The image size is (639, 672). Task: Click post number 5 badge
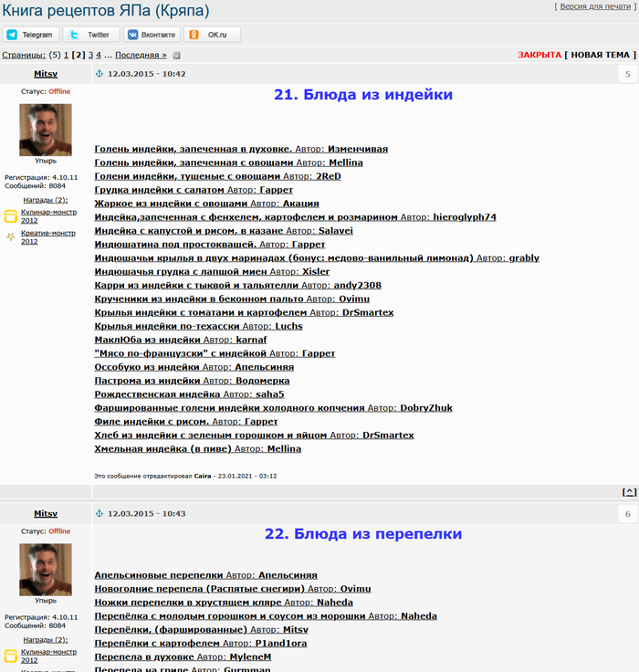627,74
